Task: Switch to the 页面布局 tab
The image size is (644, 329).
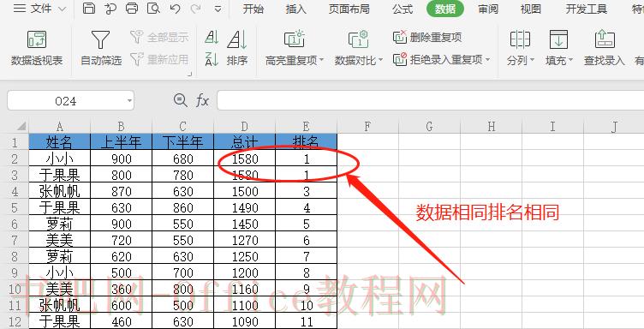Action: [x=349, y=9]
